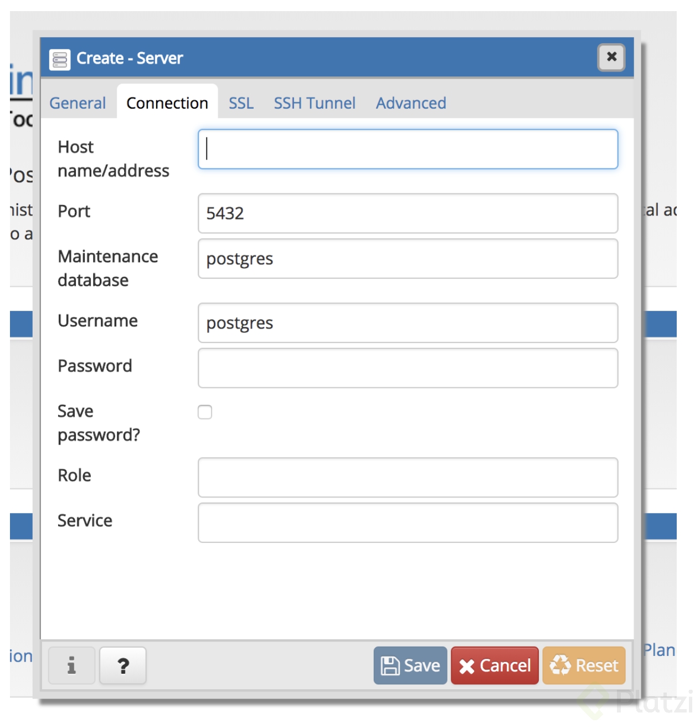
Task: Click the Save button with floppy disk icon
Action: [410, 665]
